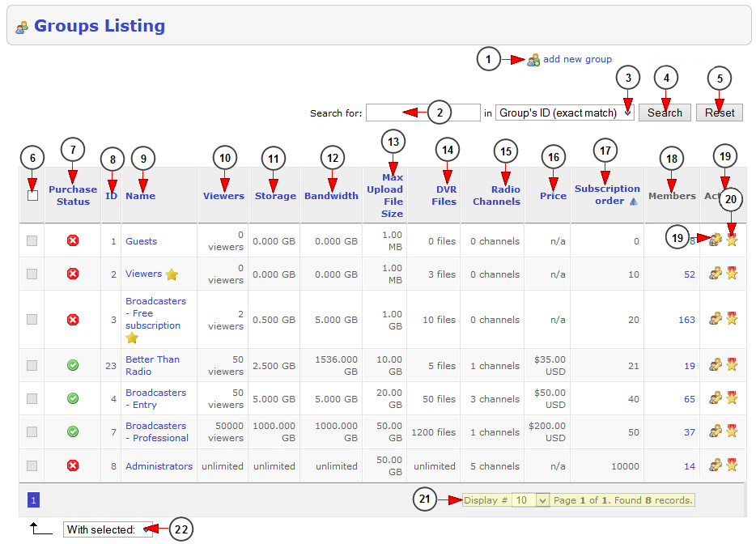The height and width of the screenshot is (544, 756).
Task: Click the add new group icon
Action: pyautogui.click(x=533, y=60)
